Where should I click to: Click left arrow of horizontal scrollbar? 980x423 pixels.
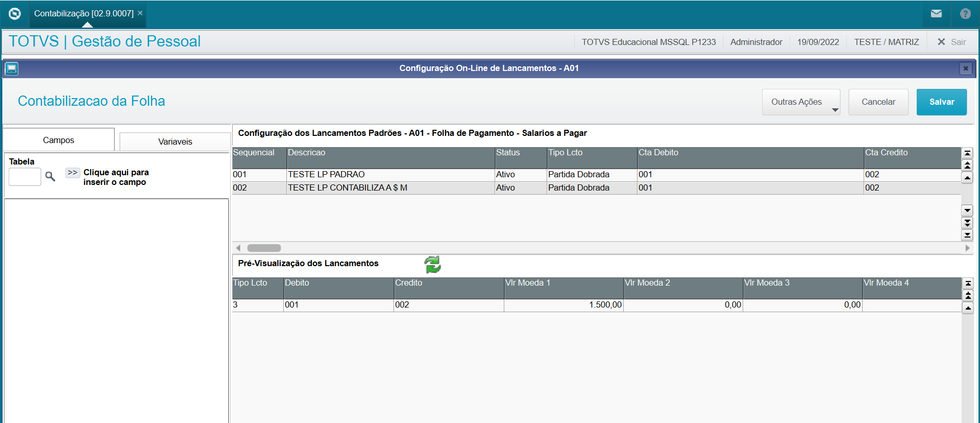238,248
